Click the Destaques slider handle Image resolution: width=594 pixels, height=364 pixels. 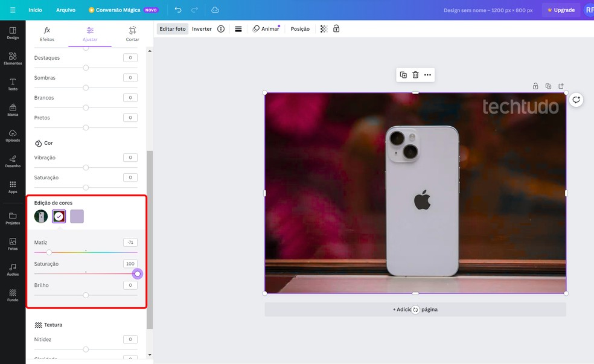[86, 68]
